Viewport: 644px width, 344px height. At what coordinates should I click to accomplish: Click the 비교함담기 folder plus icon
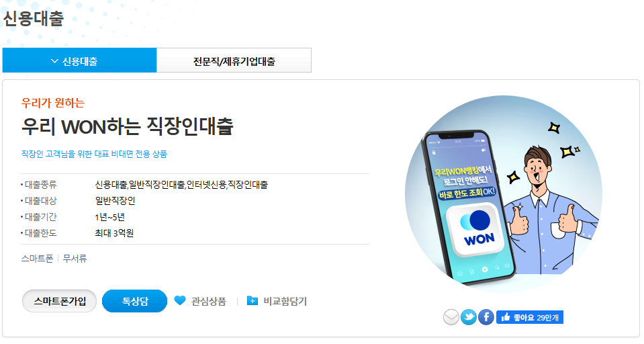pos(252,301)
